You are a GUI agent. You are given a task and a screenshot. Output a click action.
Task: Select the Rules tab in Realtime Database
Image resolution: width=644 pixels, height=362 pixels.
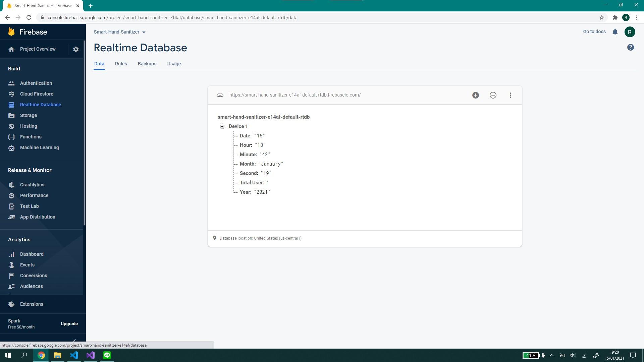121,64
